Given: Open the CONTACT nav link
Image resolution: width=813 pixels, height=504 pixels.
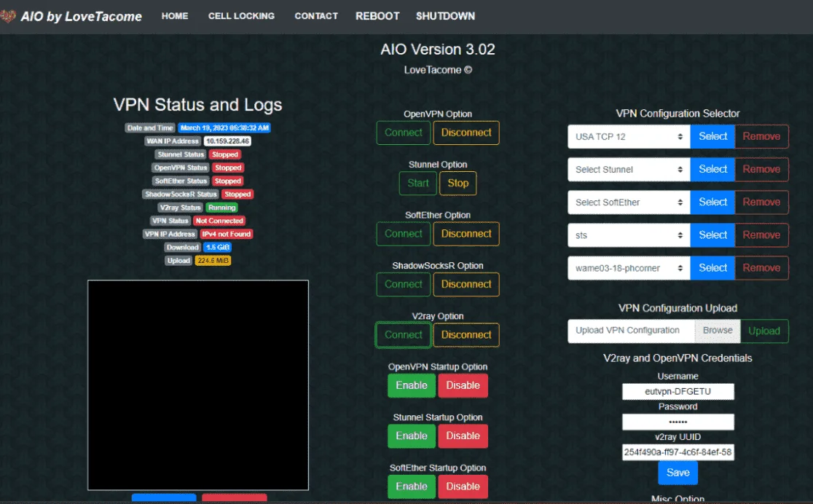Looking at the screenshot, I should click(x=316, y=16).
